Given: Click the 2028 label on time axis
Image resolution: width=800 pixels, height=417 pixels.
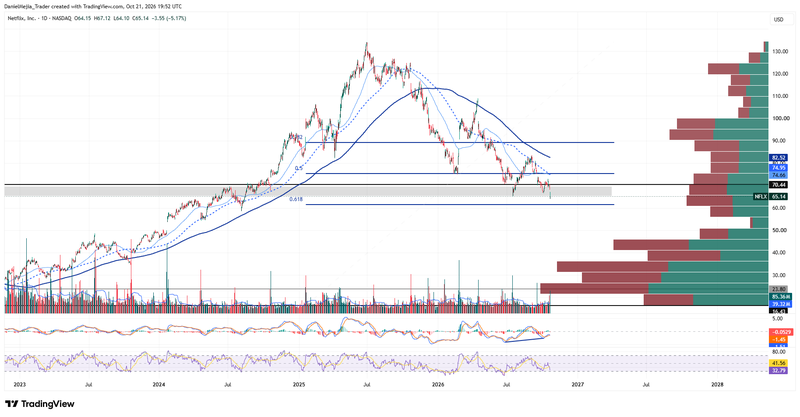Looking at the screenshot, I should 717,384.
